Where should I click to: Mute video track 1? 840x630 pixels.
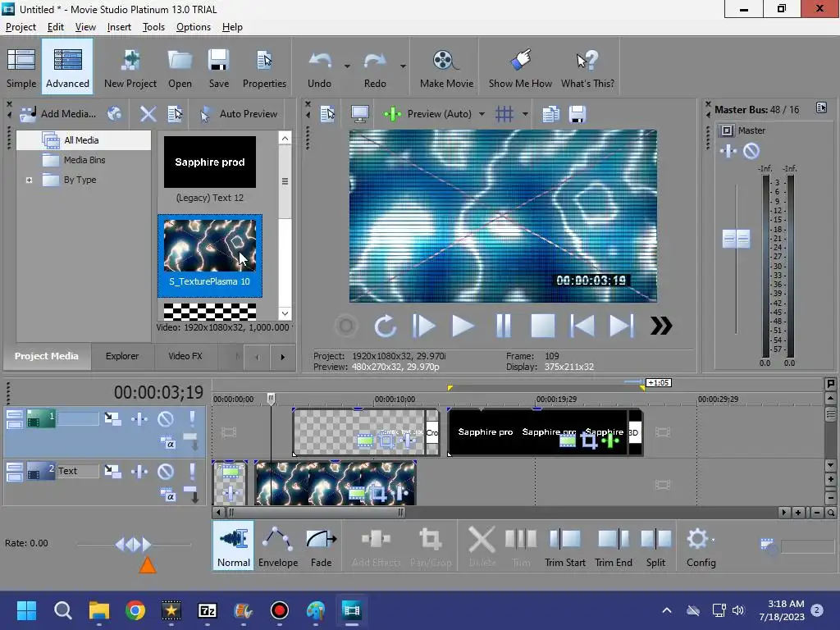point(166,419)
